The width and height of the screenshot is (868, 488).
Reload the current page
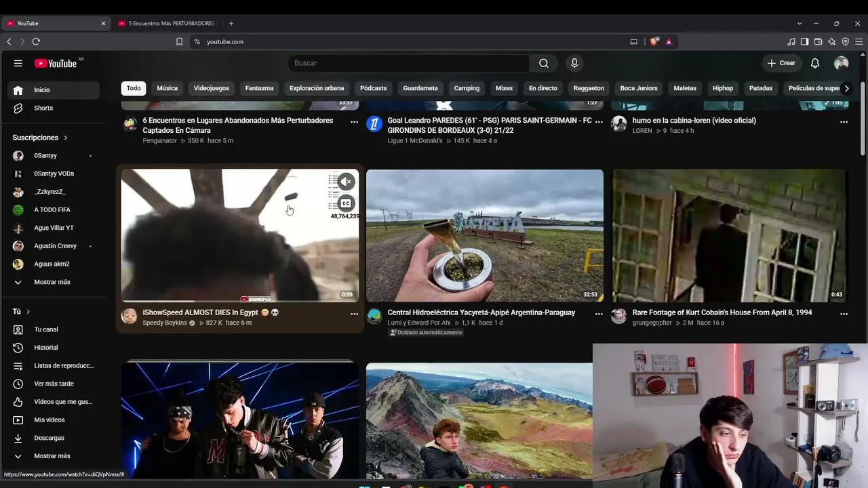pos(36,41)
